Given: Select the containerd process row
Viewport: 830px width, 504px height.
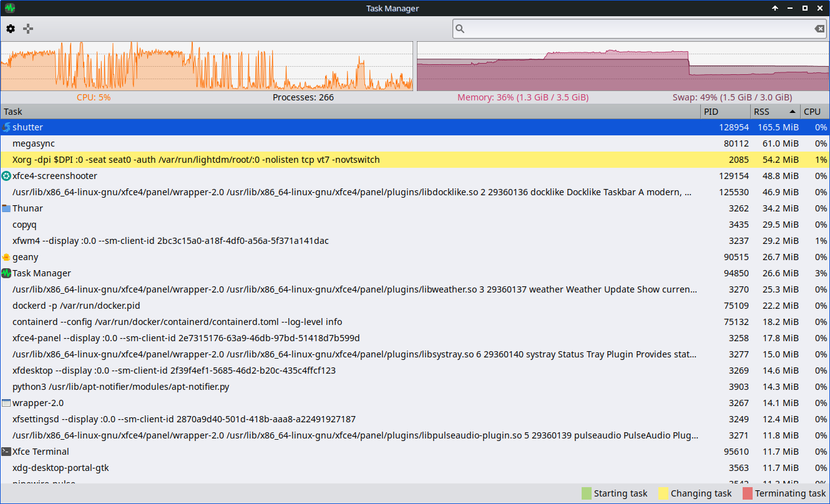Looking at the screenshot, I should coord(415,322).
